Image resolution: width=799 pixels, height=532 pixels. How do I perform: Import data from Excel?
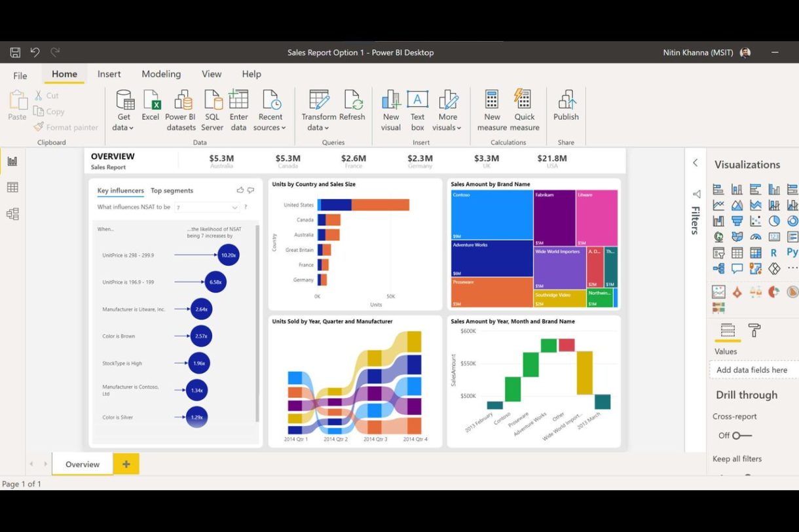click(x=151, y=105)
